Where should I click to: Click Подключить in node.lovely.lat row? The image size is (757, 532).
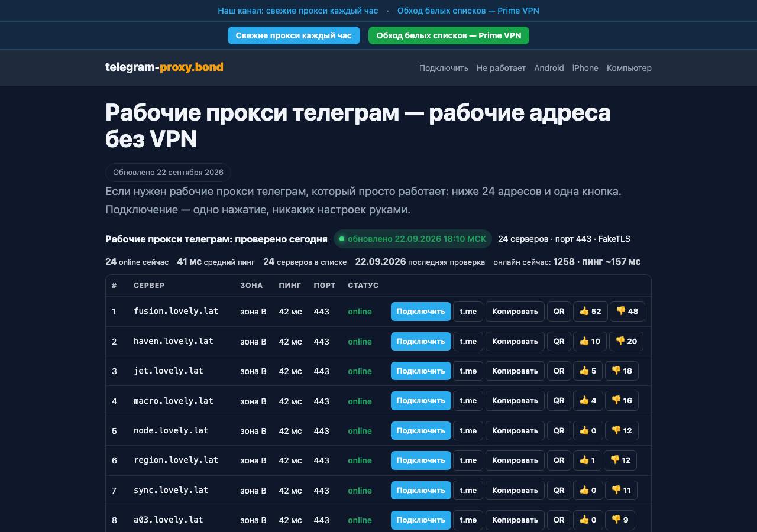[x=420, y=430]
